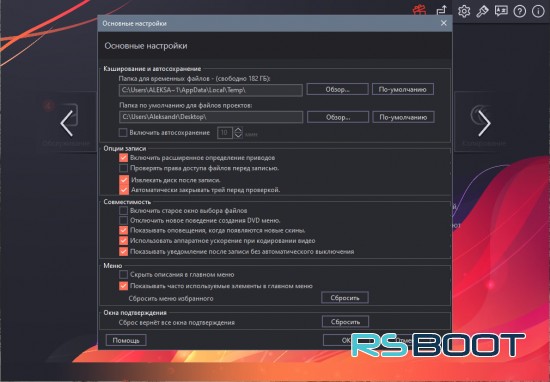Open the question mark help icon
This screenshot has height=382, width=550.
click(x=519, y=12)
